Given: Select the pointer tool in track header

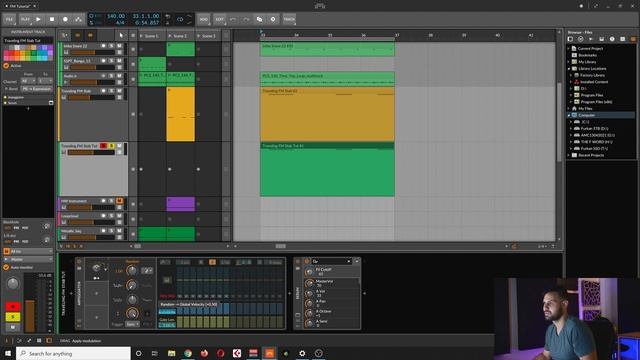Looking at the screenshot, I should (121, 36).
